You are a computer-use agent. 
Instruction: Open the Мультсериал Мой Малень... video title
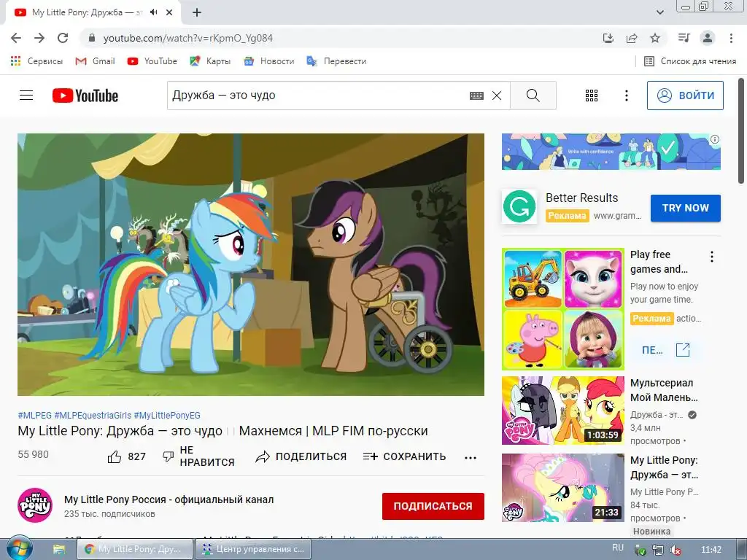point(664,390)
